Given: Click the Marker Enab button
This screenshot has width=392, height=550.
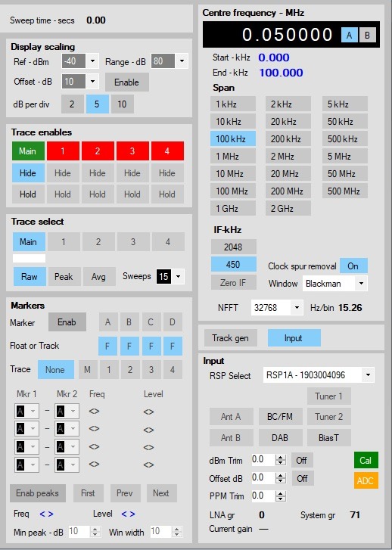Looking at the screenshot, I should [x=67, y=322].
